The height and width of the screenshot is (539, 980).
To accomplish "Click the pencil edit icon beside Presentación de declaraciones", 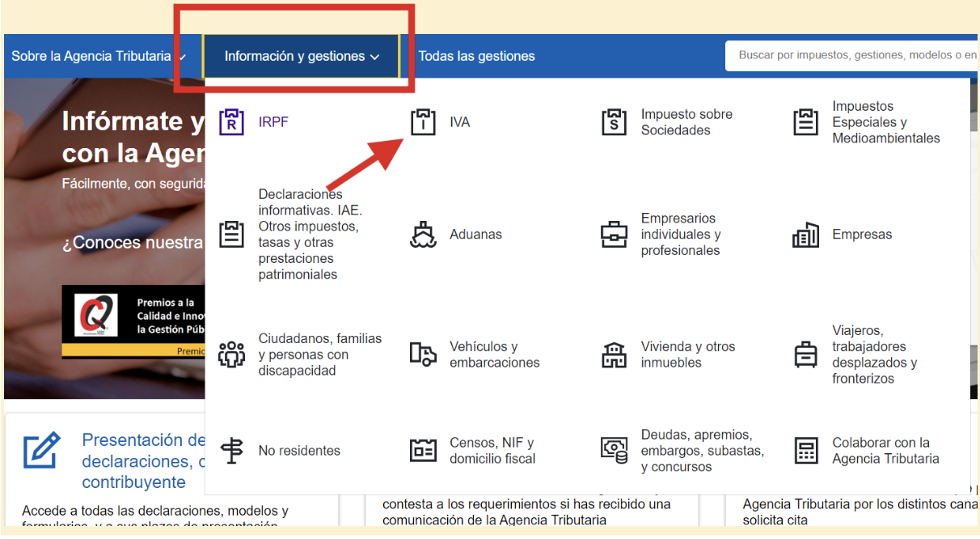I will pyautogui.click(x=42, y=451).
